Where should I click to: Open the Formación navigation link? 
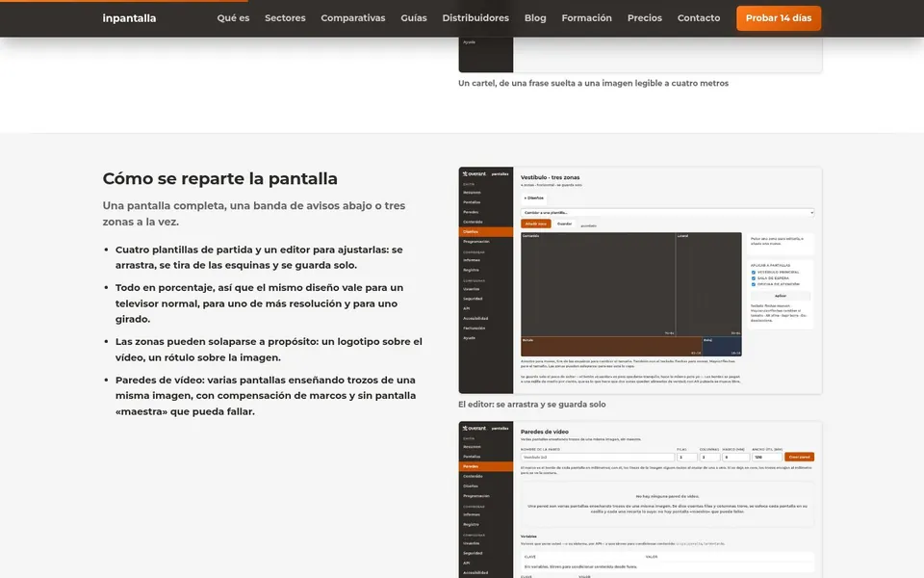586,18
